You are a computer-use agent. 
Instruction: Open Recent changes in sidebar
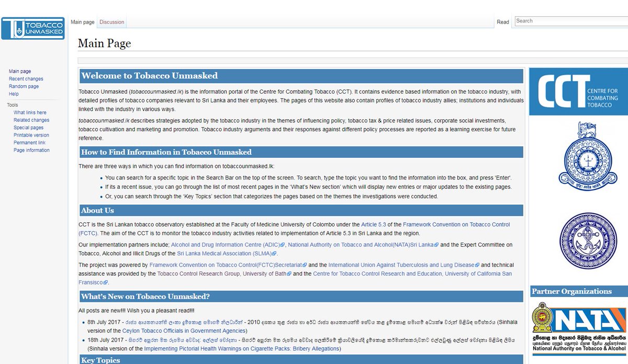pos(26,79)
